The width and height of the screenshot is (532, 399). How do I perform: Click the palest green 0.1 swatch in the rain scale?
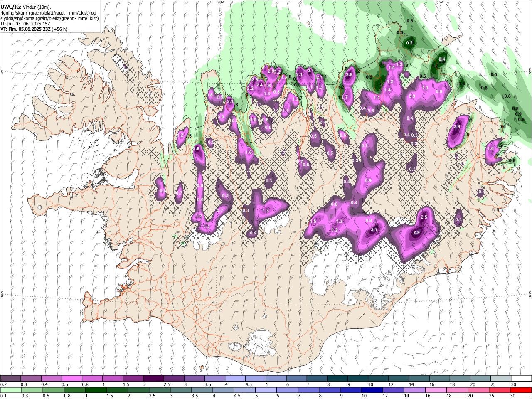(11, 390)
